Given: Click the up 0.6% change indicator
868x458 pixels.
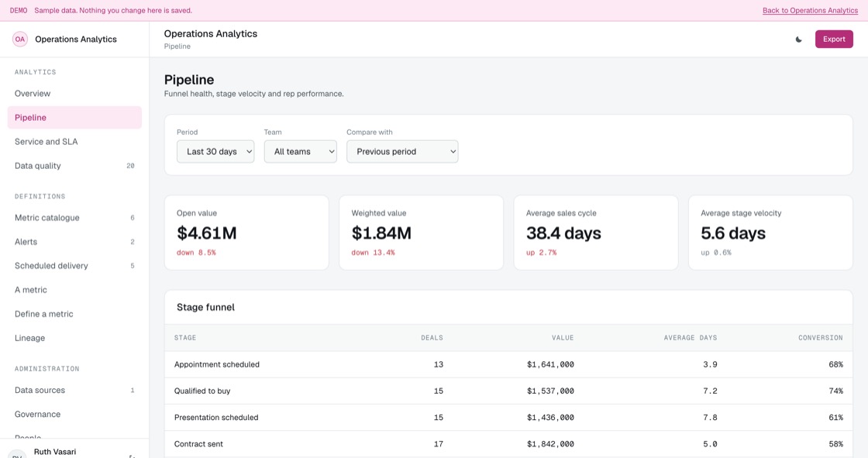Looking at the screenshot, I should pyautogui.click(x=716, y=253).
